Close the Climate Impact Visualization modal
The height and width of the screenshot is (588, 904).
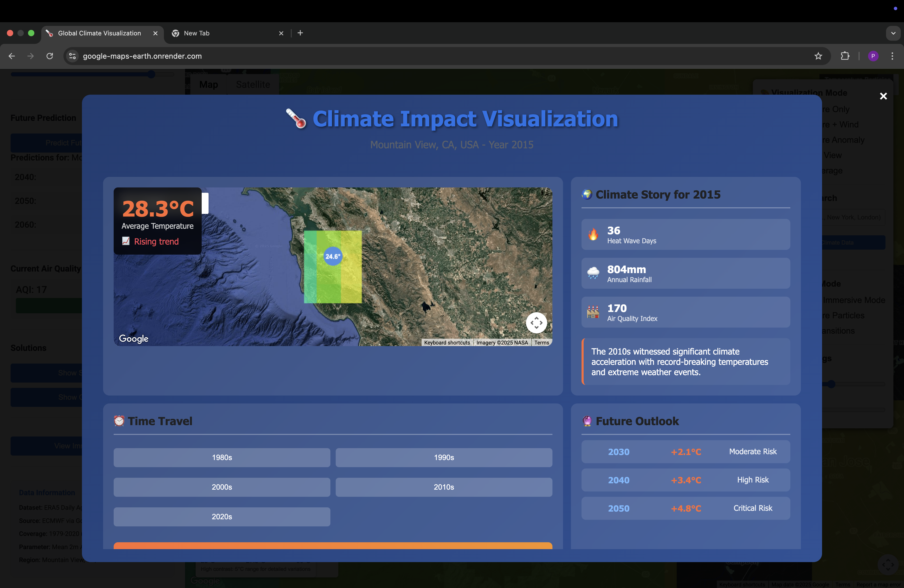(883, 96)
